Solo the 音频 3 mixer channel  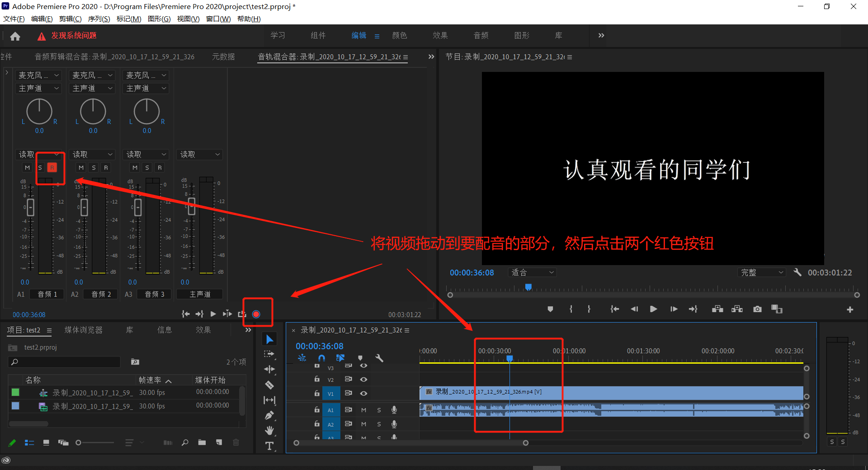[x=147, y=168]
